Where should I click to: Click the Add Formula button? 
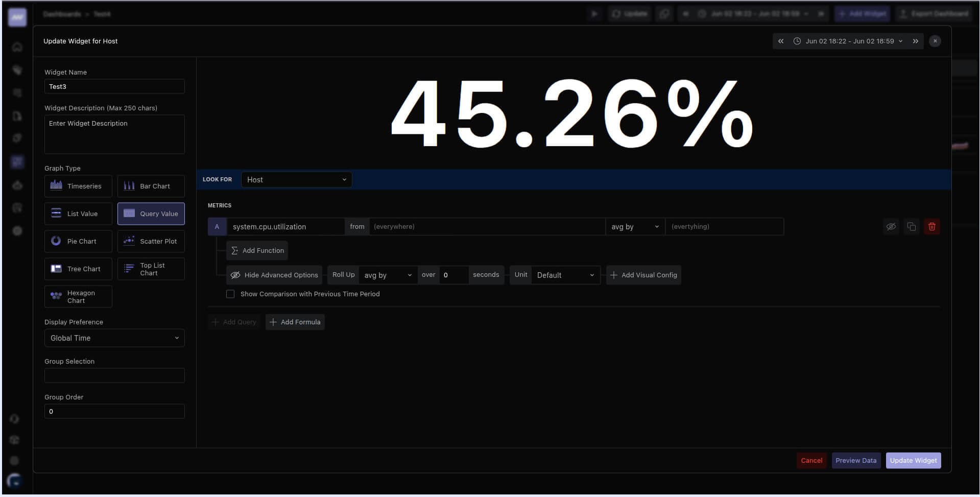295,322
